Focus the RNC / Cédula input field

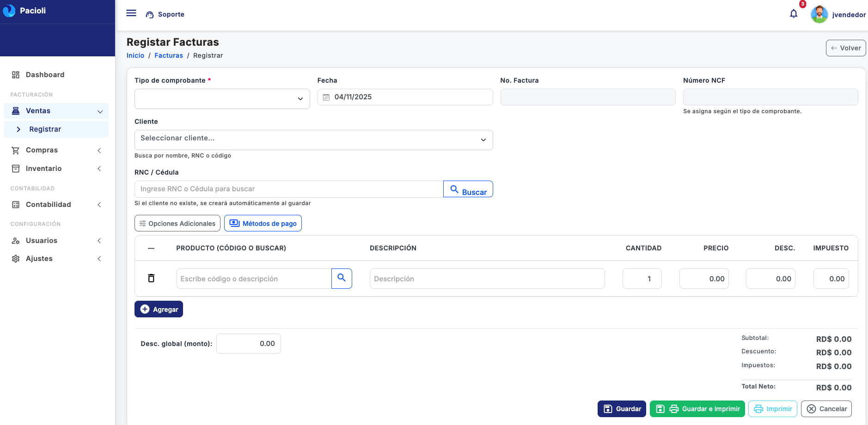tap(288, 189)
